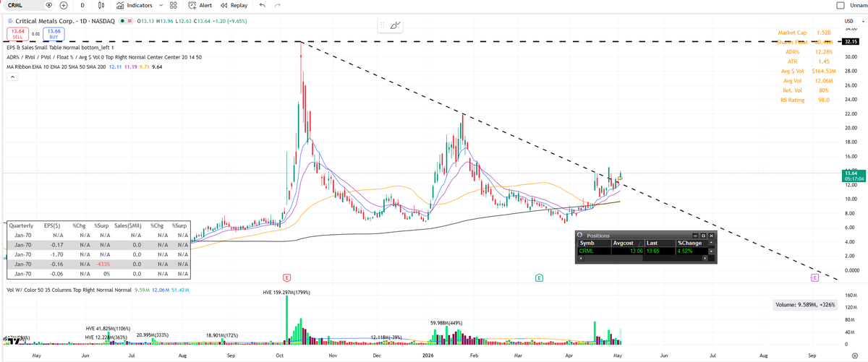This screenshot has height=362, width=868.
Task: Minimize the Positions window
Action: [696, 236]
